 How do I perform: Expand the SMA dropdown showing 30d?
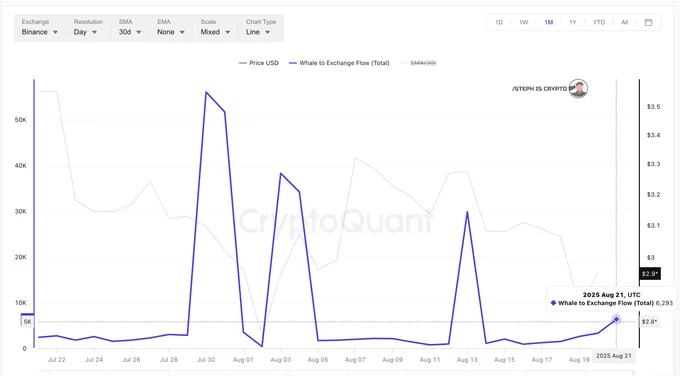point(130,32)
